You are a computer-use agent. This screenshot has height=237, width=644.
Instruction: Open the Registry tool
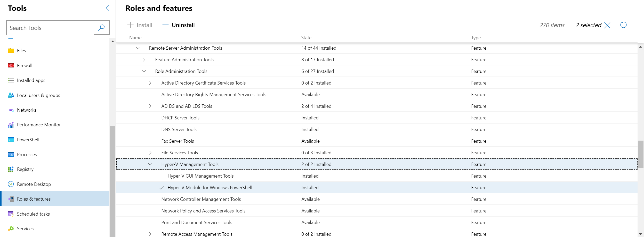pos(25,169)
